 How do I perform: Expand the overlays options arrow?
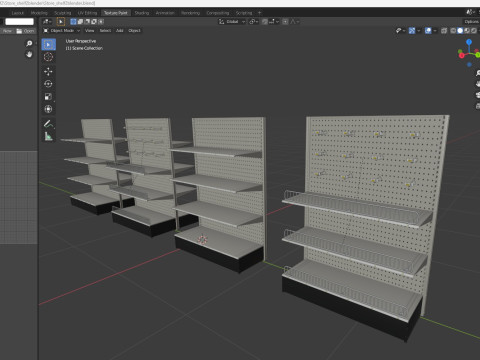pos(435,31)
